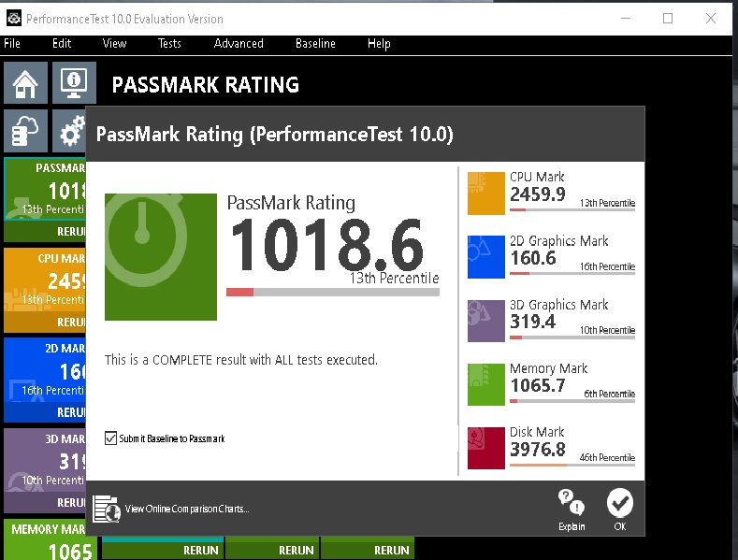The height and width of the screenshot is (560, 738).
Task: Click the 2D Graphics Mark percentile bar
Action: [x=572, y=273]
